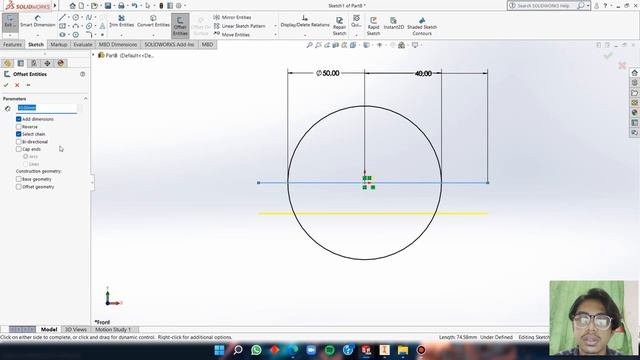The width and height of the screenshot is (640, 360).
Task: Switch to the Evaluate tab
Action: click(82, 44)
